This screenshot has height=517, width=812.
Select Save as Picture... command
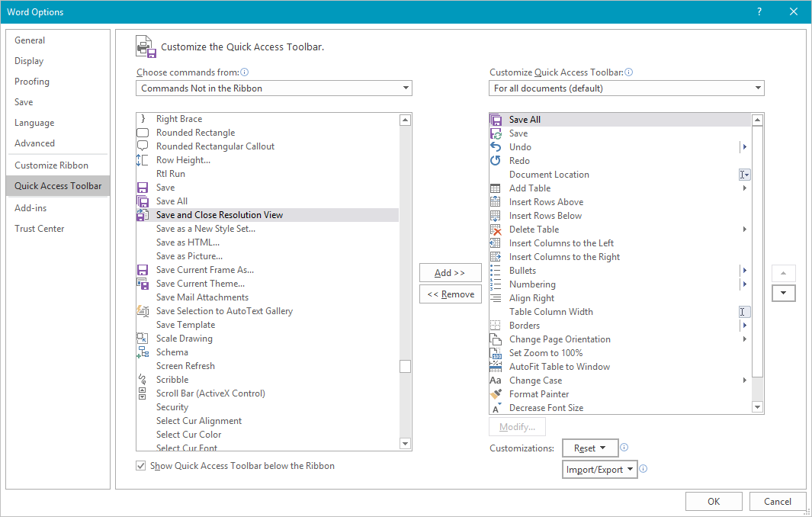tap(267, 256)
